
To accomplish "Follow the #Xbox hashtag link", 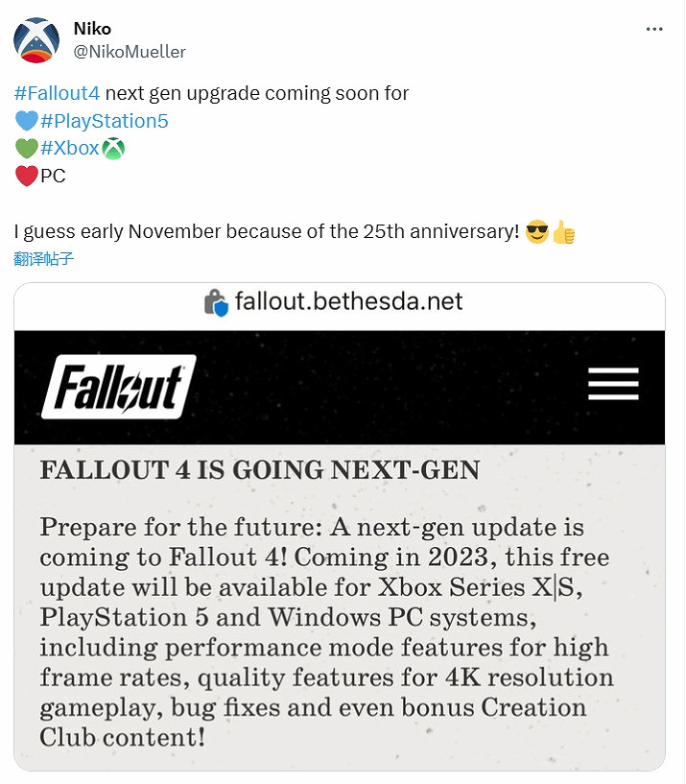I will coord(70,149).
